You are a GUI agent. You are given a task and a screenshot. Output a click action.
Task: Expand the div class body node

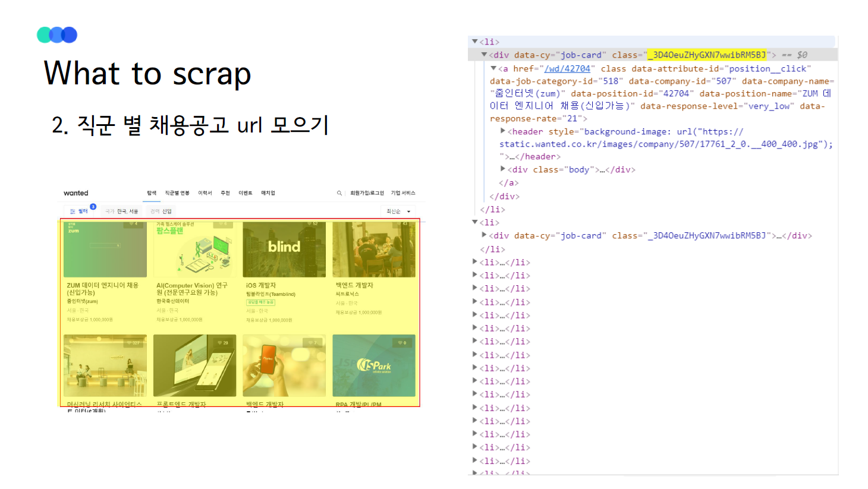coord(503,169)
